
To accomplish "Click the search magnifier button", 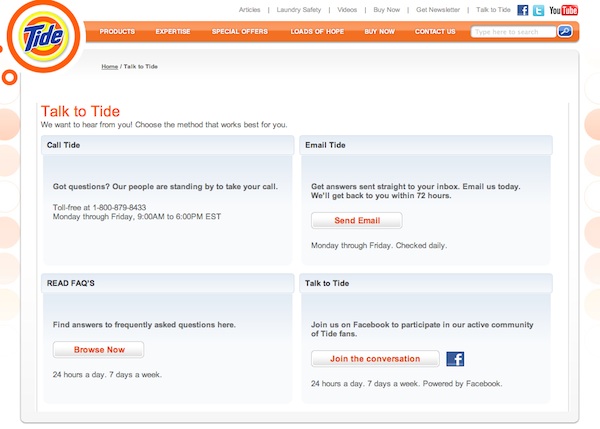I will [565, 31].
